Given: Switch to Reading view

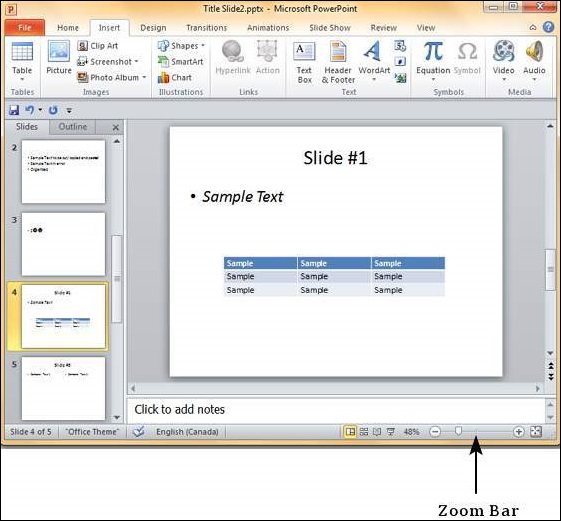Looking at the screenshot, I should click(377, 432).
